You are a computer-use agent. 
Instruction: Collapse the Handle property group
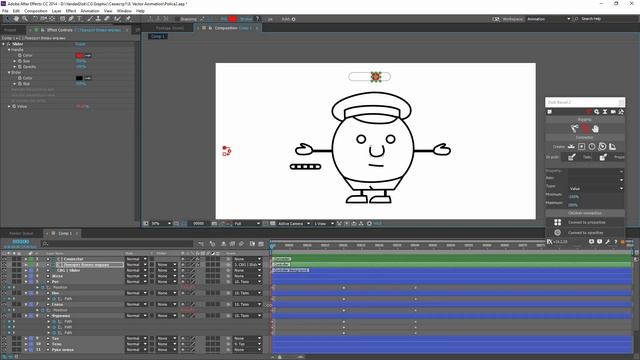9,50
